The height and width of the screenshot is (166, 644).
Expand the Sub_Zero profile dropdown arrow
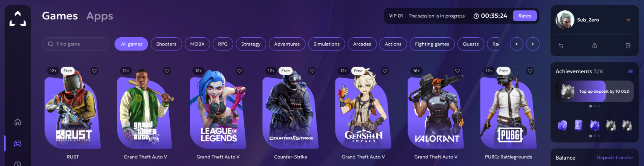tap(628, 20)
